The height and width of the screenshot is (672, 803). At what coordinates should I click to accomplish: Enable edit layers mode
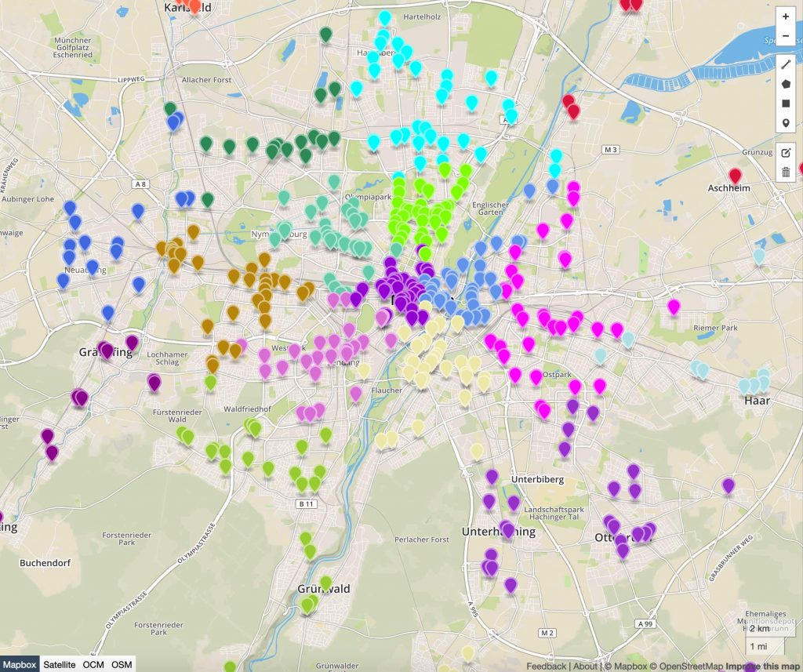(x=786, y=152)
